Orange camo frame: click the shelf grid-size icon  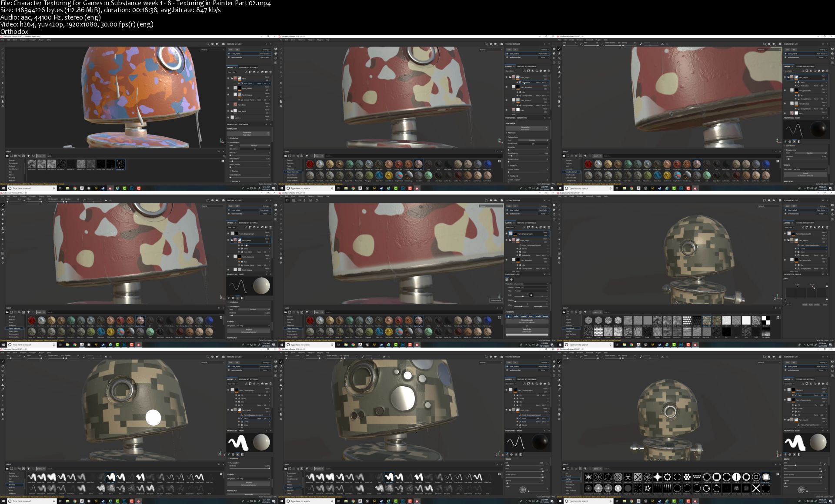pos(223,161)
